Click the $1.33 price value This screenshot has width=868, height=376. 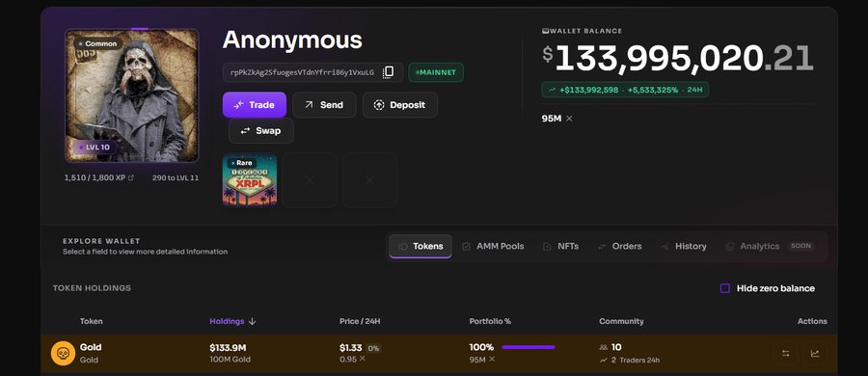pyautogui.click(x=350, y=348)
